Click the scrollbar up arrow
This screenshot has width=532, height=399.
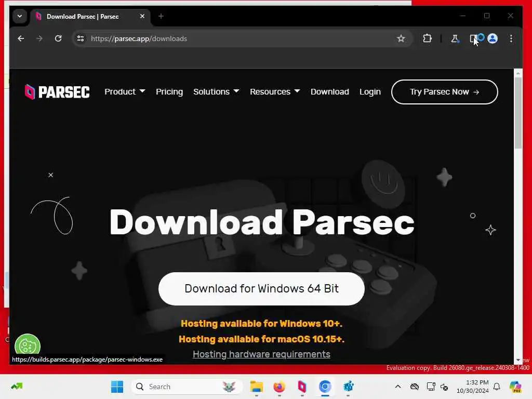[x=518, y=73]
